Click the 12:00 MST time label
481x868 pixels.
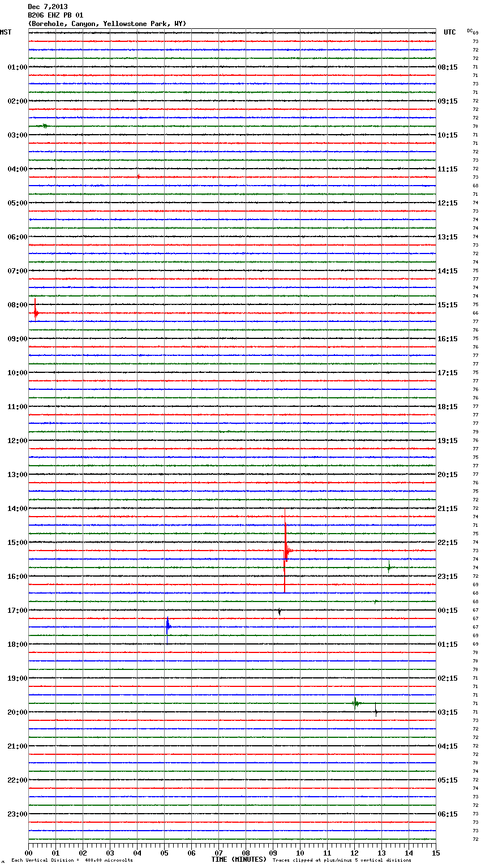click(x=18, y=441)
